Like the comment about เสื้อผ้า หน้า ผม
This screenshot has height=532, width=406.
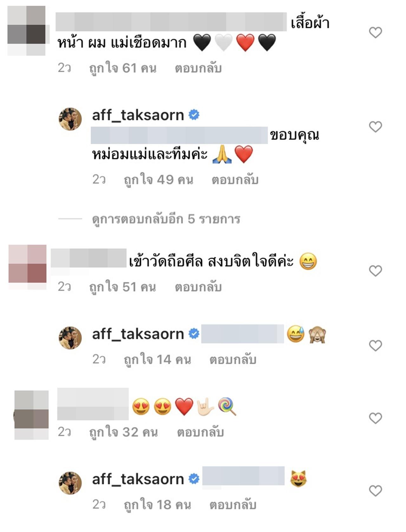click(376, 32)
